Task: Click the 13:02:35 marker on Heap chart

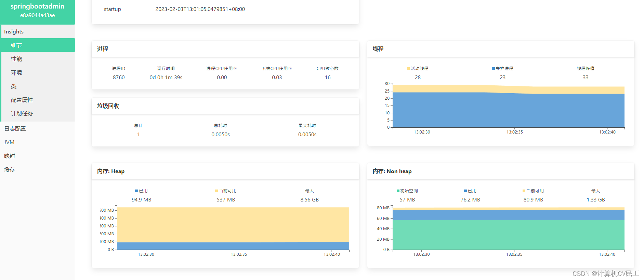Action: click(239, 254)
